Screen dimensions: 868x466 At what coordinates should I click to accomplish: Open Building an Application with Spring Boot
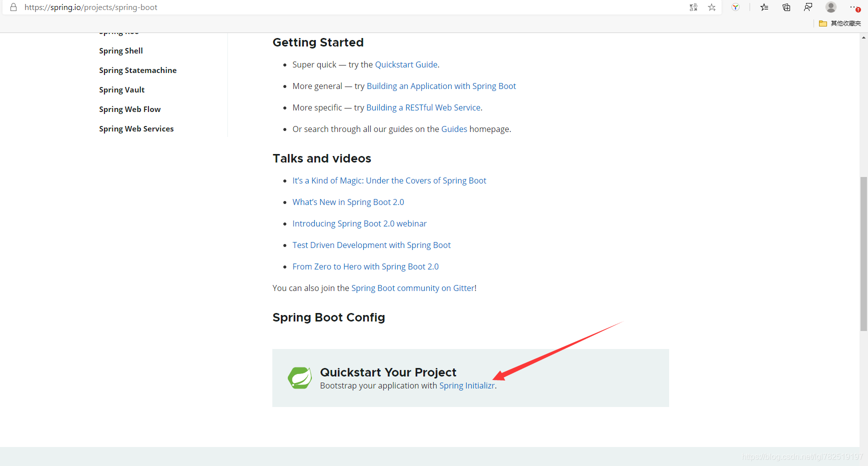point(441,86)
